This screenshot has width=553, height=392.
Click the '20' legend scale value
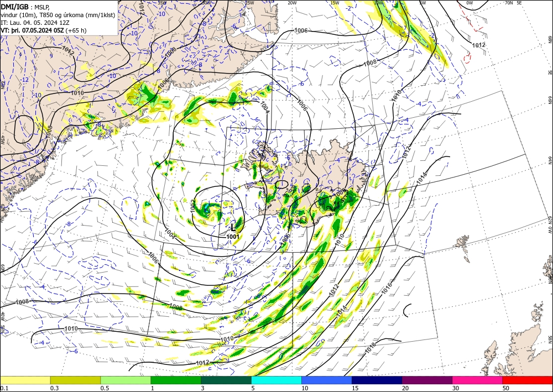(x=405, y=388)
